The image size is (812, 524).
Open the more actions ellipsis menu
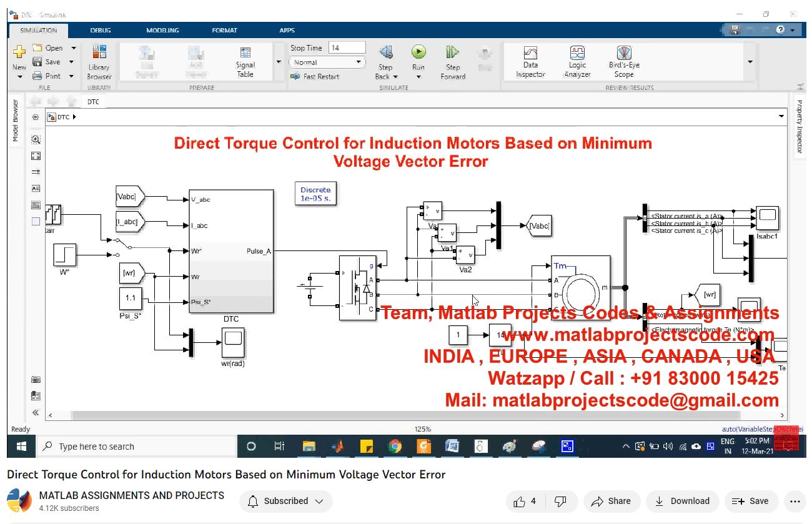795,501
